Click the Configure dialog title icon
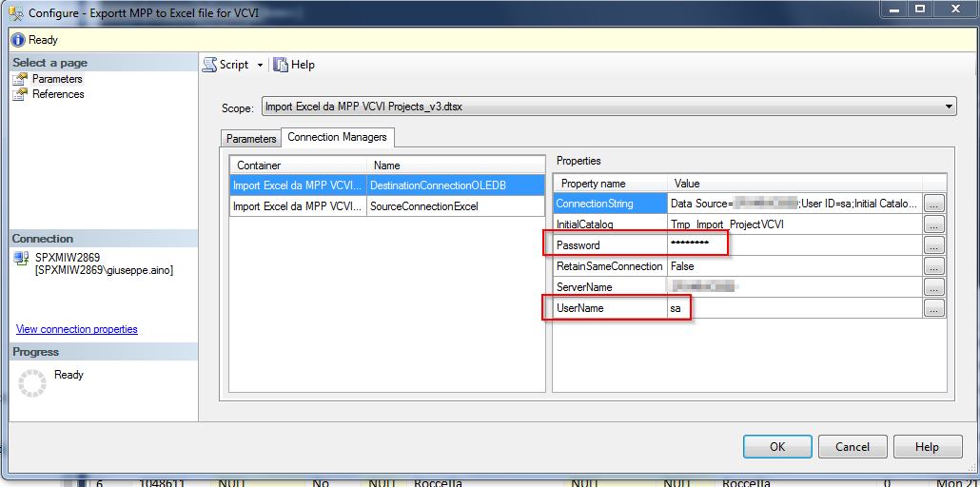The height and width of the screenshot is (487, 980). pyautogui.click(x=16, y=12)
